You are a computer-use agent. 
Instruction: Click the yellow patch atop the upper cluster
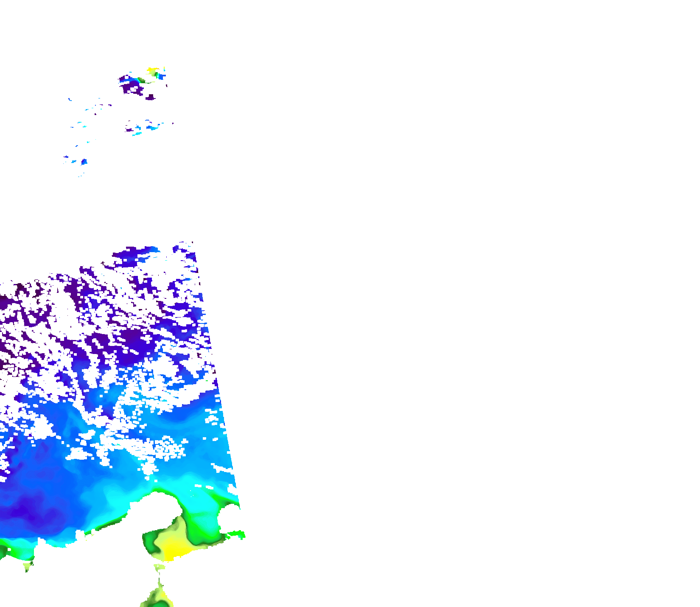click(152, 70)
